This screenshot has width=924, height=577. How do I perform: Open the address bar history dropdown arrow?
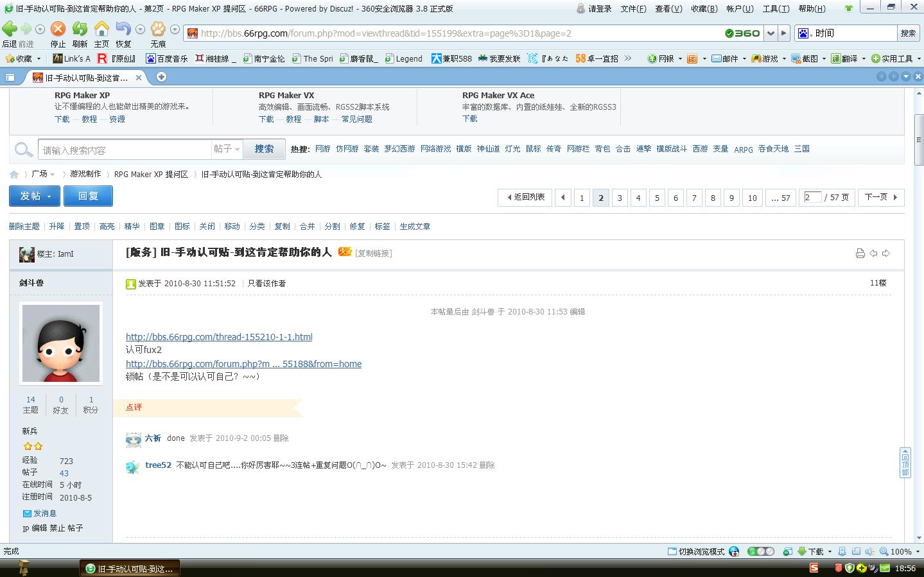[771, 33]
